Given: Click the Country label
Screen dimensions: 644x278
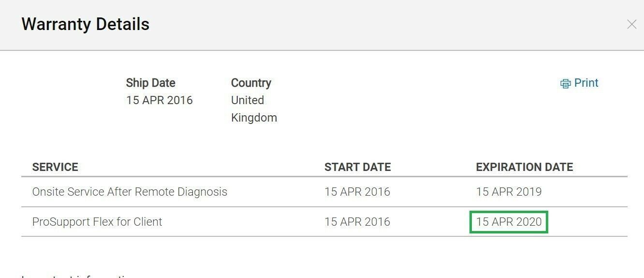Looking at the screenshot, I should (251, 83).
